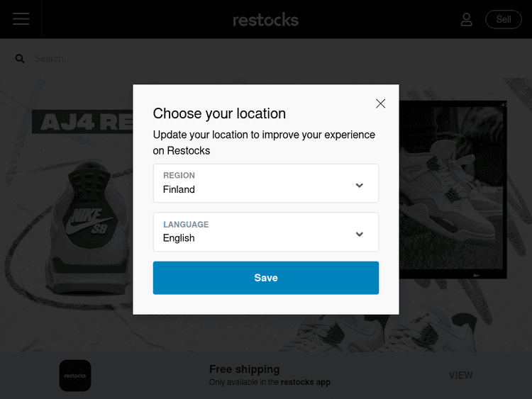Click the Language chevron arrow

pyautogui.click(x=360, y=234)
